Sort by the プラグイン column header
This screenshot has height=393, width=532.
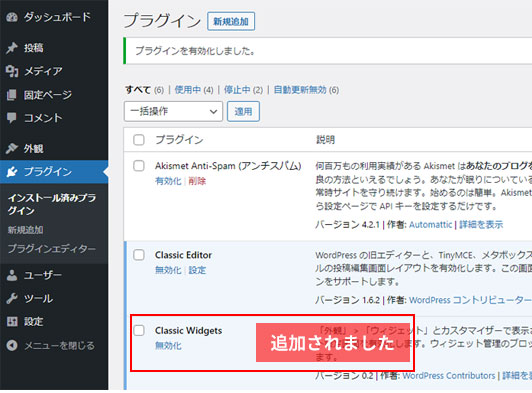tap(179, 140)
